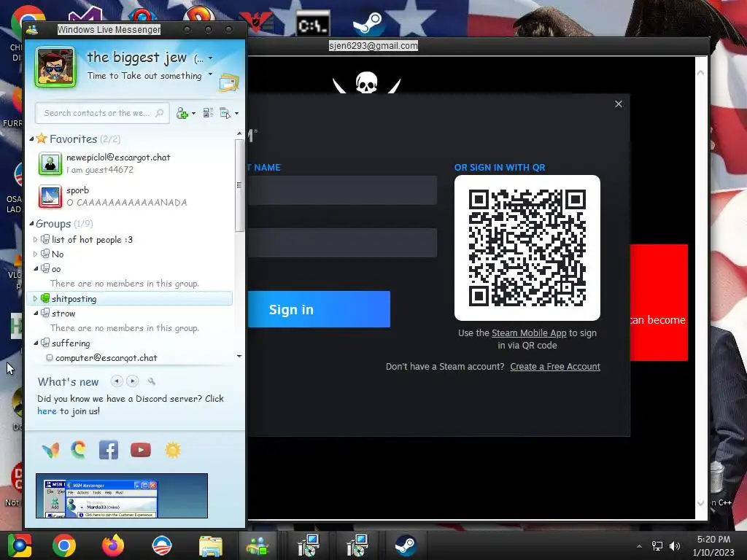Click the Steam taskbar icon

point(406,545)
